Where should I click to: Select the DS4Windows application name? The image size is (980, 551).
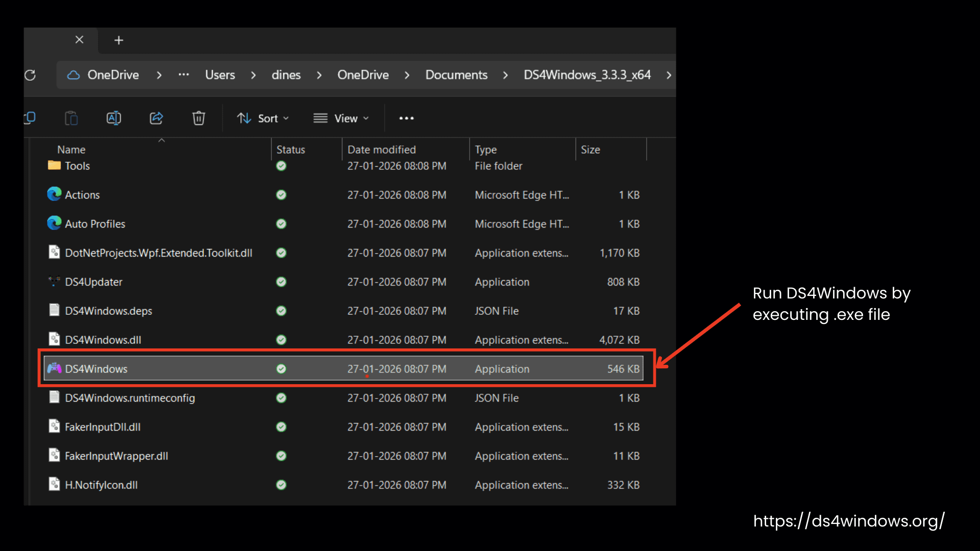tap(96, 369)
